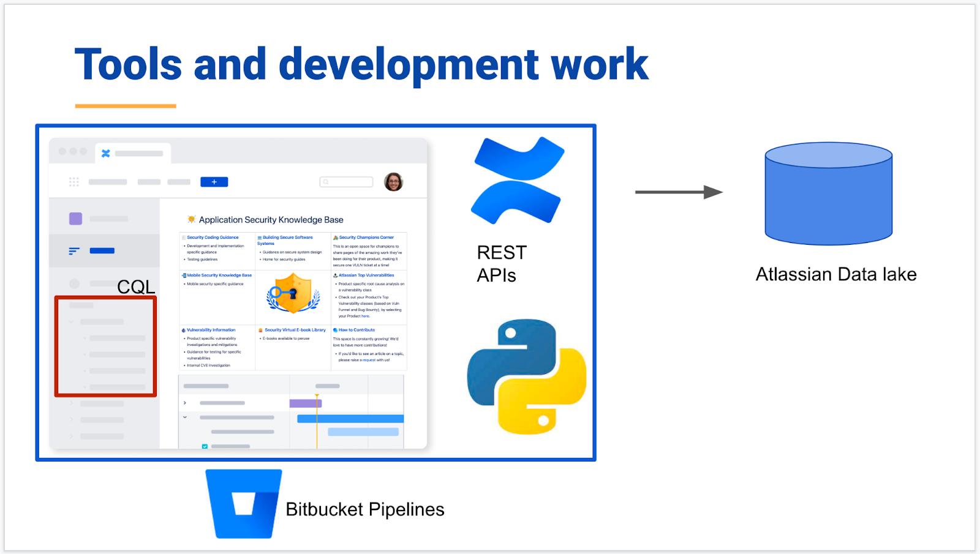980x554 pixels.
Task: Collapse the expanded task row chevron
Action: [184, 417]
